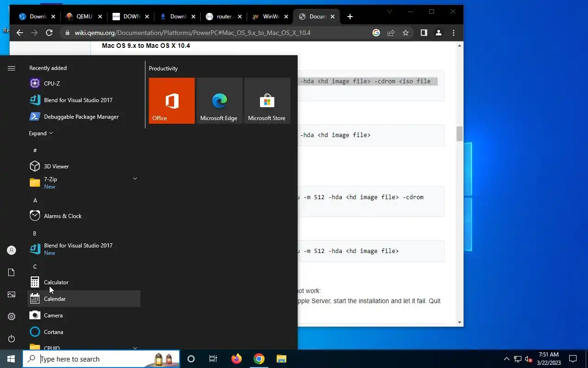Click the muted volume tray icon
Viewport: 588px width, 368px height.
click(529, 359)
